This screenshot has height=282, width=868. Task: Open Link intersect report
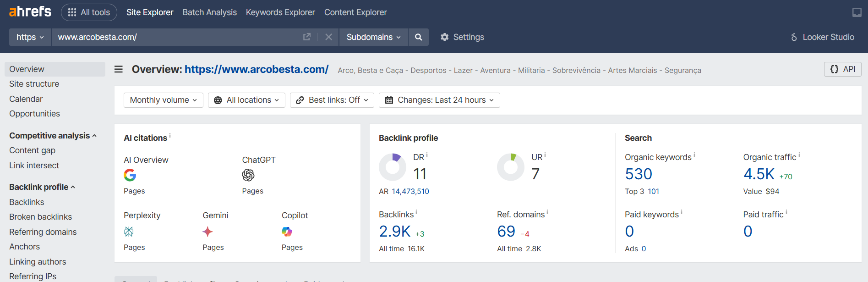34,166
